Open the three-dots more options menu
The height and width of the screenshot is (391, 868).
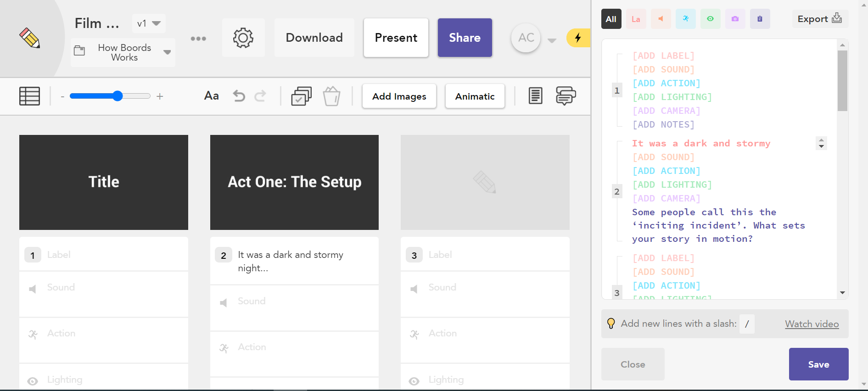[198, 39]
